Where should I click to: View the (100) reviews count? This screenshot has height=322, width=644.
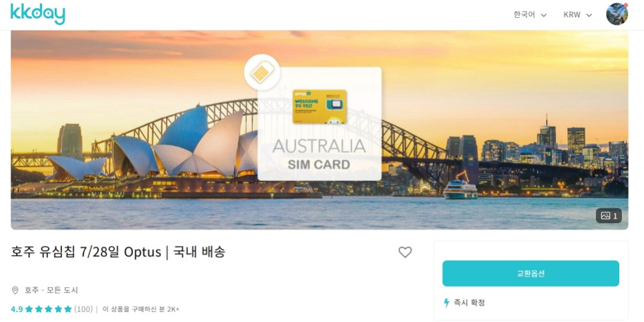[x=83, y=309]
